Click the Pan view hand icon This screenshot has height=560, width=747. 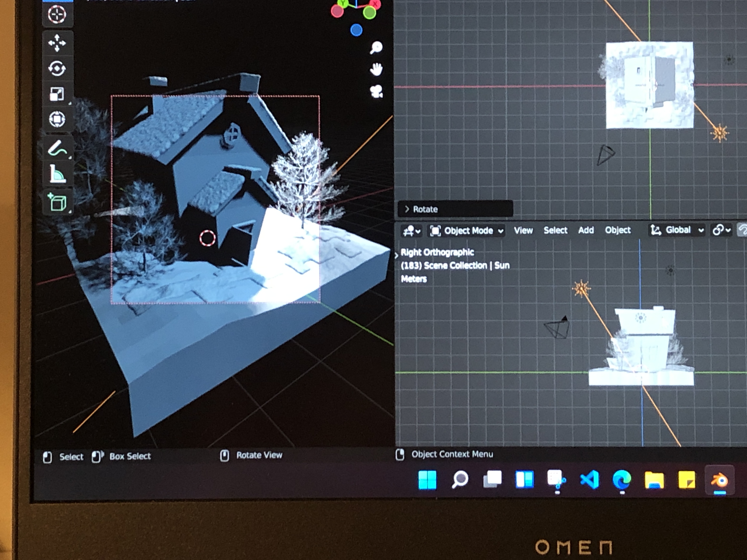tap(376, 69)
